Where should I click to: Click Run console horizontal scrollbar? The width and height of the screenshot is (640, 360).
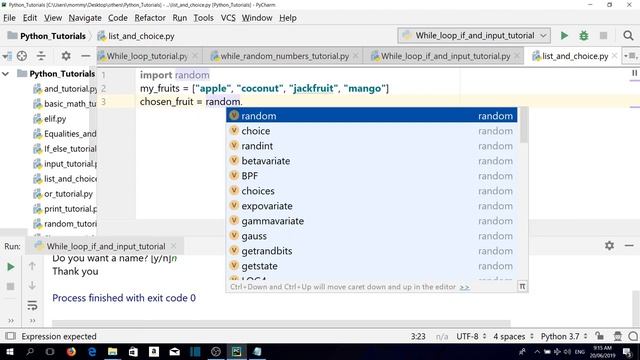click(x=281, y=323)
